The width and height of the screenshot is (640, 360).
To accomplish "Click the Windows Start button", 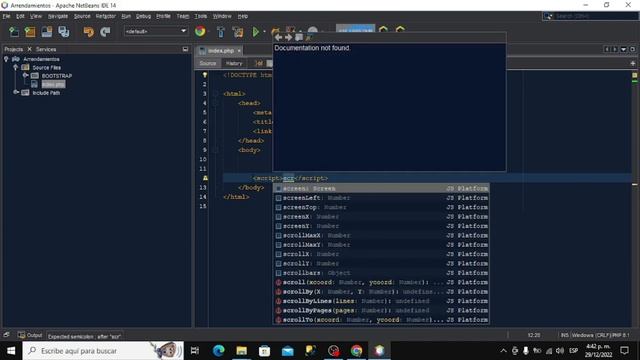I will 11,351.
